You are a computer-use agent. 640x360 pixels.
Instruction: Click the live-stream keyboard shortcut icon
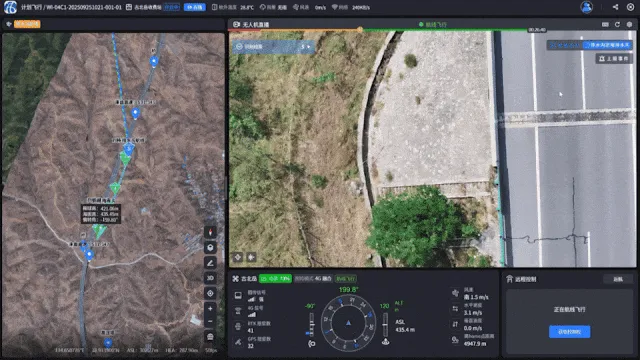coord(605,24)
